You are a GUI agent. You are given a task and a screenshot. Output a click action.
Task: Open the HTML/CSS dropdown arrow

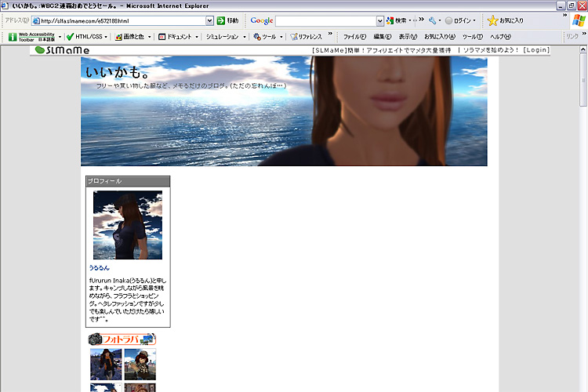pyautogui.click(x=106, y=37)
